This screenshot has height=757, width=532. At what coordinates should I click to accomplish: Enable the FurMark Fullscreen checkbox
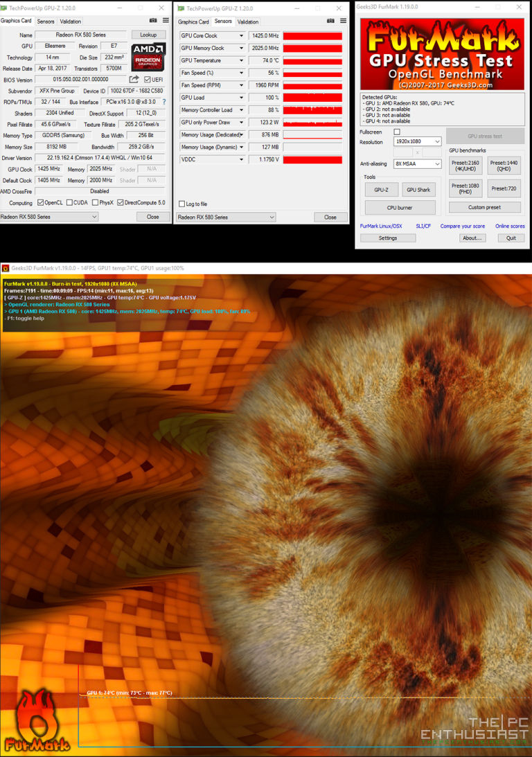[x=397, y=132]
